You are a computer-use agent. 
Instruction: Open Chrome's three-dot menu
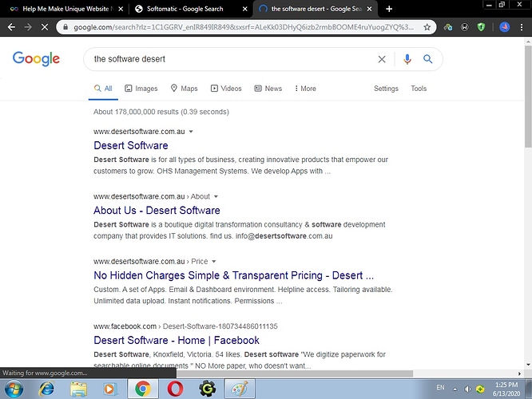point(522,27)
